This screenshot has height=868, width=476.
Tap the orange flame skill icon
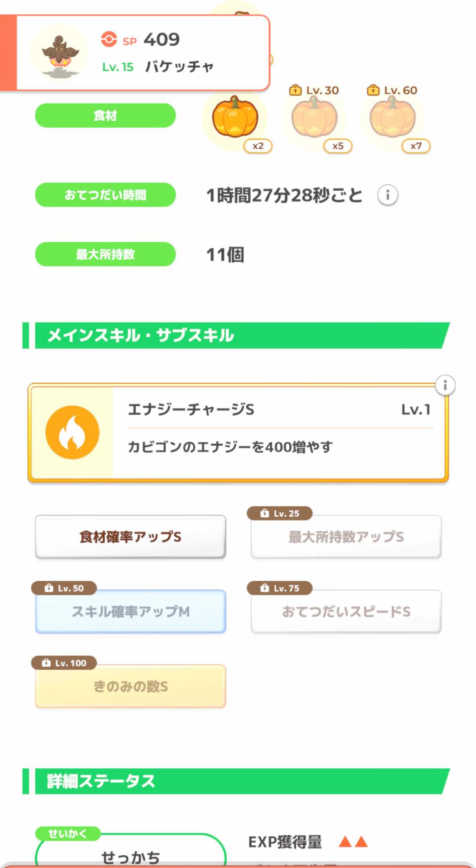73,433
